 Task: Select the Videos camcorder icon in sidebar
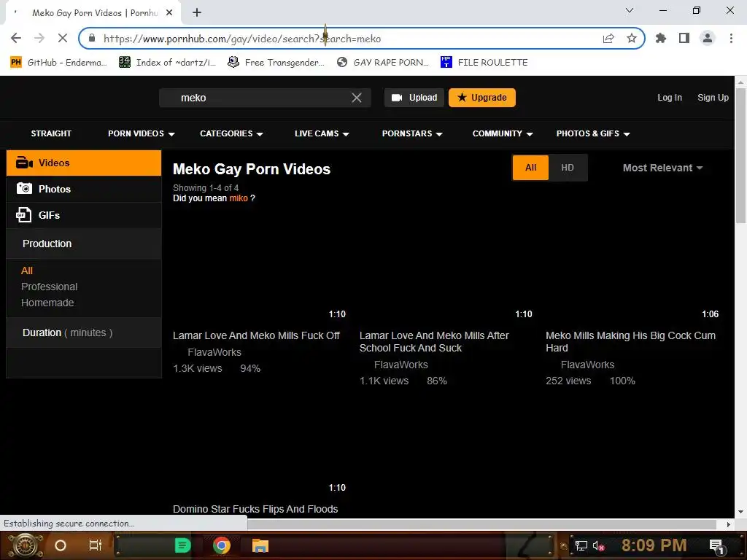click(24, 163)
